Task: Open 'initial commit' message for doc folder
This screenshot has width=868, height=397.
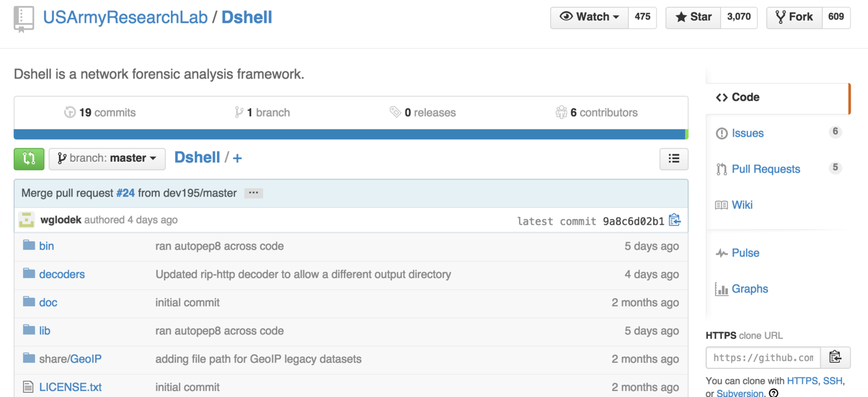Action: 188,303
